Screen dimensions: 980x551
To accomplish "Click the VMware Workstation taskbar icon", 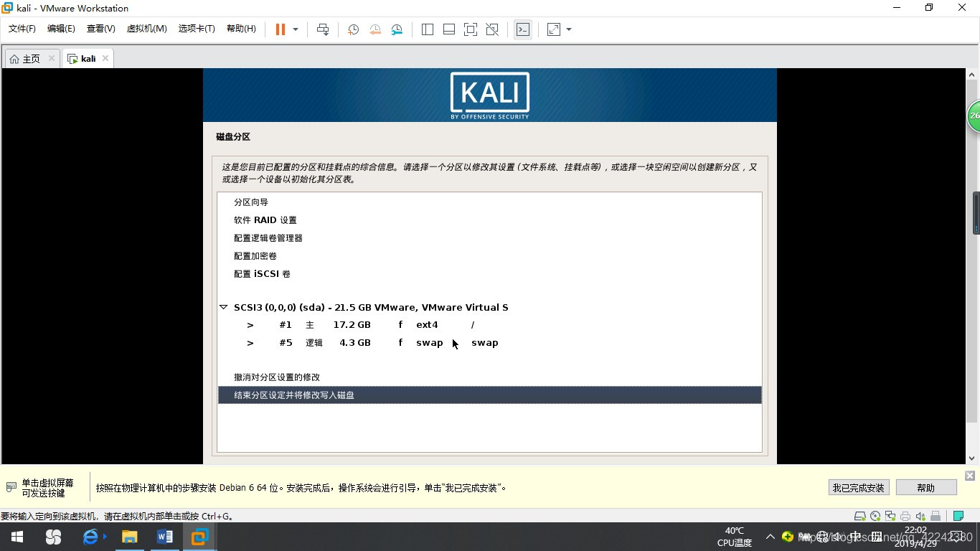I will 199,537.
